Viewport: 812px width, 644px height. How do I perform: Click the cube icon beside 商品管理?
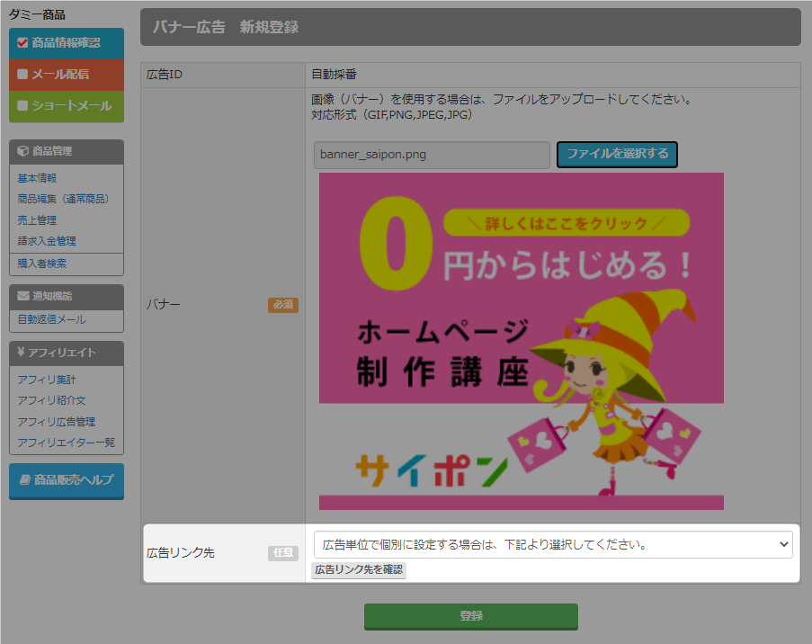pos(23,151)
